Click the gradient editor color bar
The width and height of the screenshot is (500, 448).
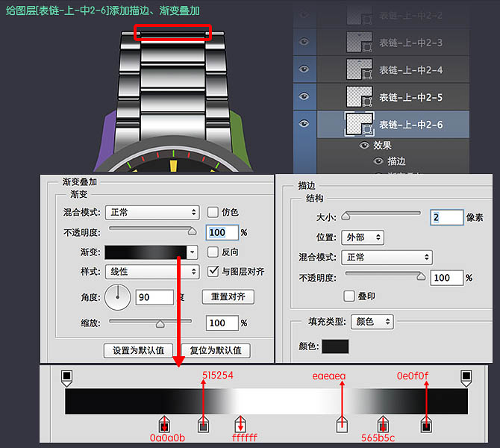[x=266, y=402]
